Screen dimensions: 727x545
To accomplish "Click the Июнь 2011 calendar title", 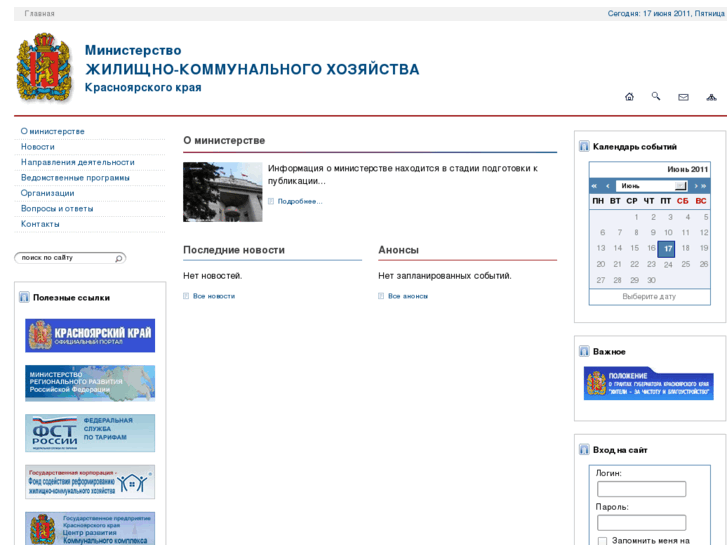I will click(688, 169).
